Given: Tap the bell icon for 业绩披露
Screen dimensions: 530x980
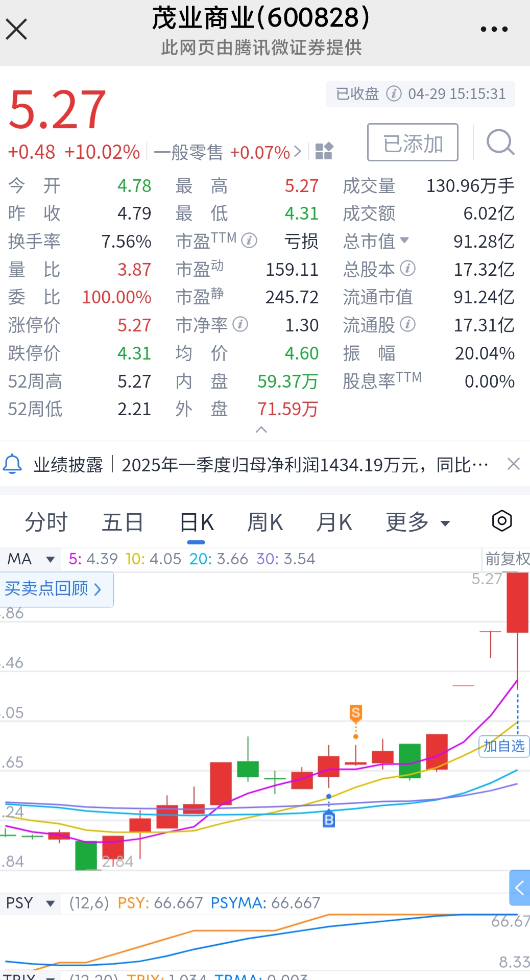Looking at the screenshot, I should coord(13,464).
